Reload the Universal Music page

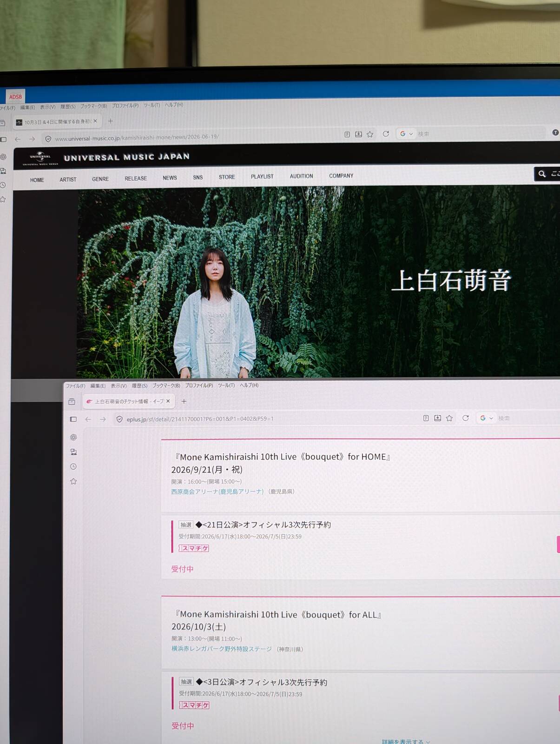386,134
